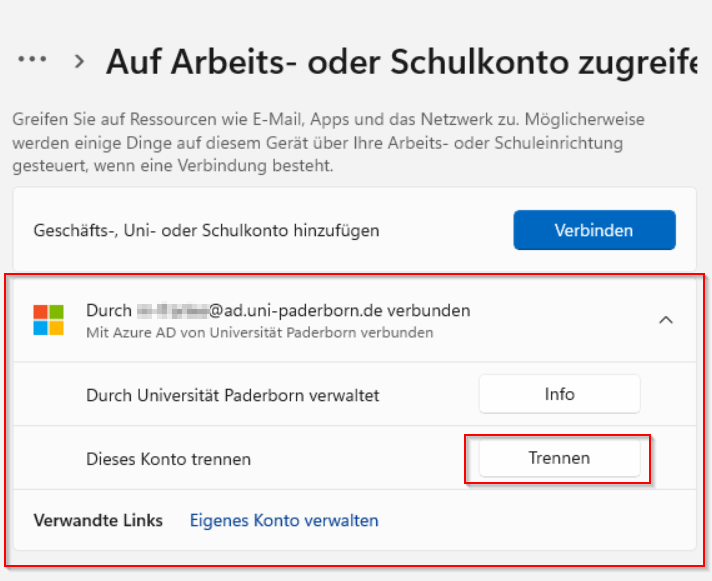Viewport: 712px width, 581px height.
Task: Click 'Geschäfts-, Uni- oder Schulkonto hinzufügen' text
Action: click(207, 231)
